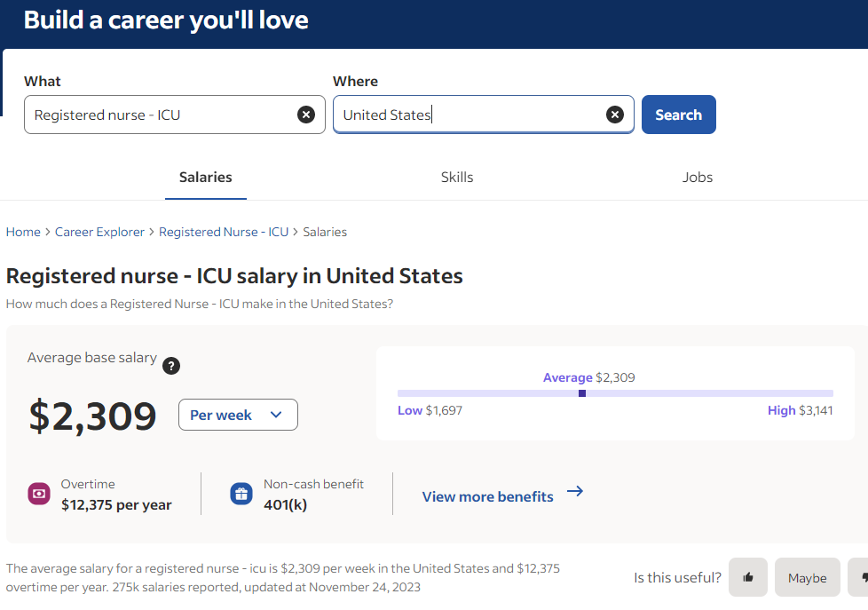Click the thumbs up feedback button

(x=748, y=577)
